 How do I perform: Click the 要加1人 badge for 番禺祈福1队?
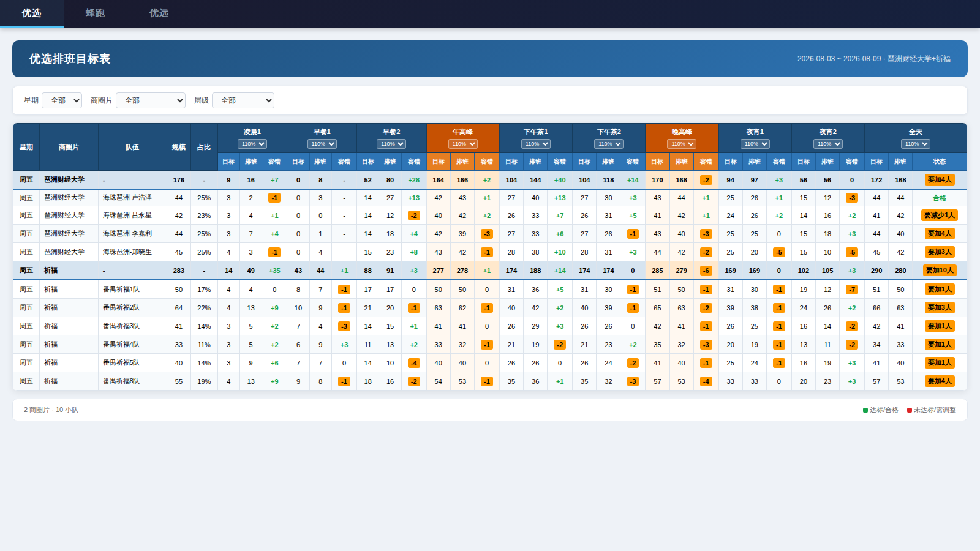tap(940, 290)
